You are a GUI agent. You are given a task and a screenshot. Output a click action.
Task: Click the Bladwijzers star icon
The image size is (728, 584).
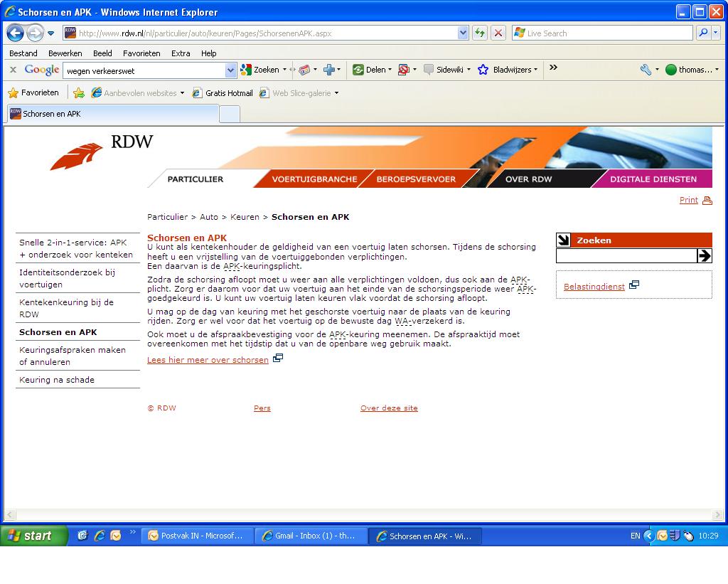[x=483, y=70]
